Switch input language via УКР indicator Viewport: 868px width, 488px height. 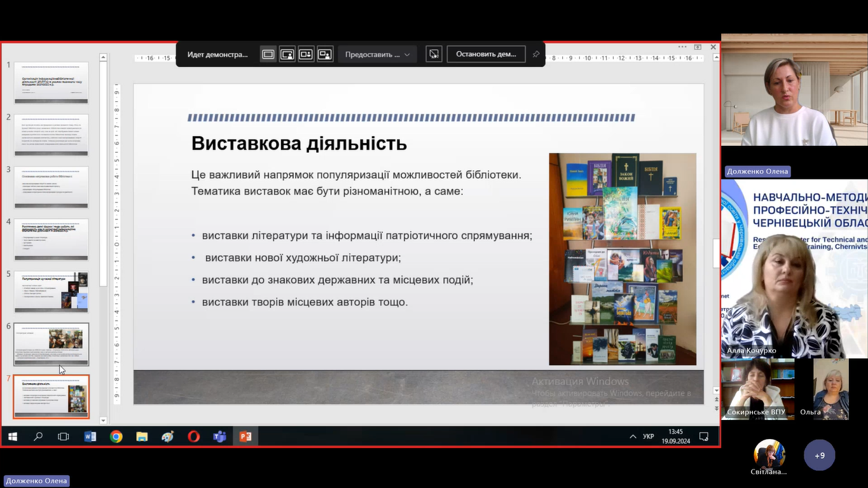click(x=649, y=436)
